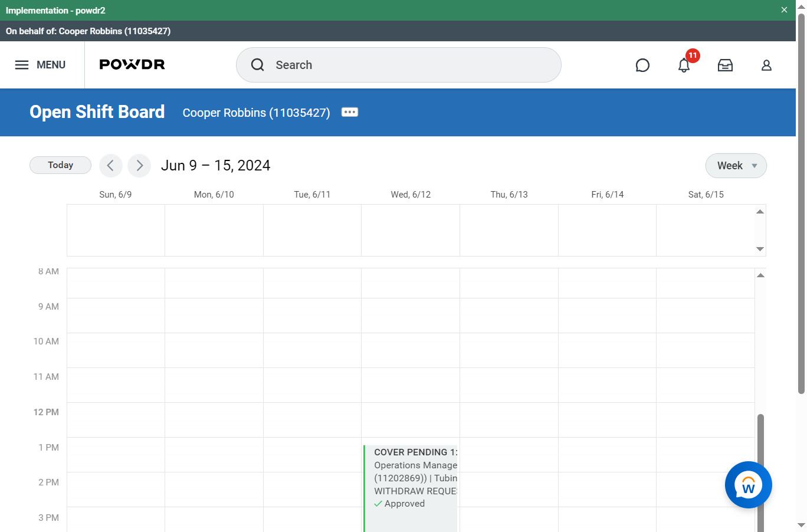Click the 9 AM time label
The image size is (807, 532).
tap(48, 307)
